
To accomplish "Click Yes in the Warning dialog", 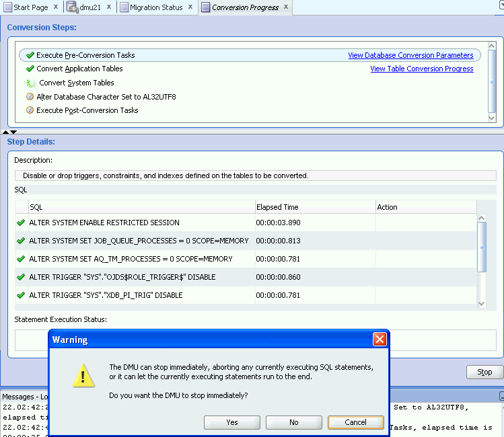I will coord(232,423).
